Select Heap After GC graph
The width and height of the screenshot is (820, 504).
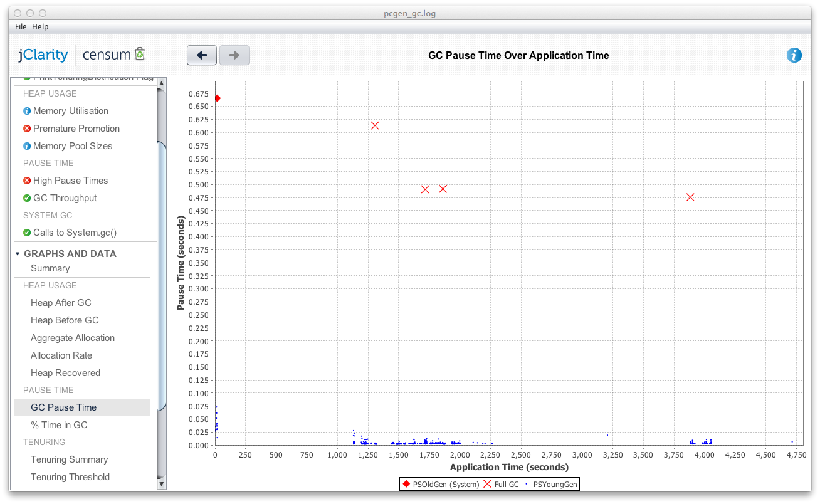[61, 303]
